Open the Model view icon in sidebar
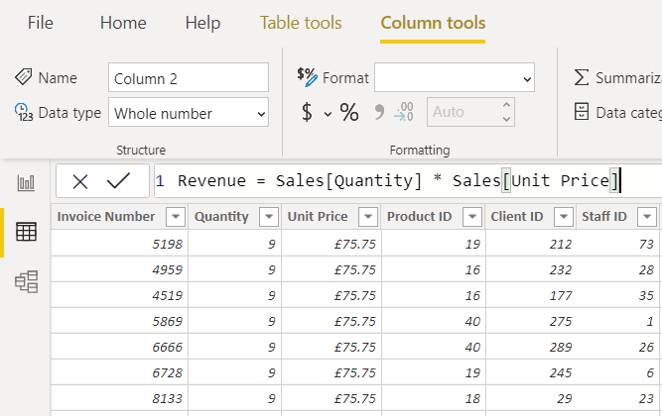This screenshot has width=662, height=416. click(x=26, y=282)
